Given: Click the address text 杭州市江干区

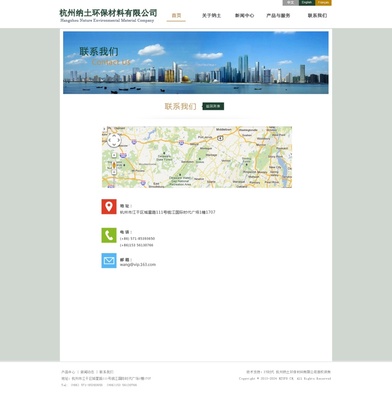Looking at the screenshot, I should click(x=168, y=212).
